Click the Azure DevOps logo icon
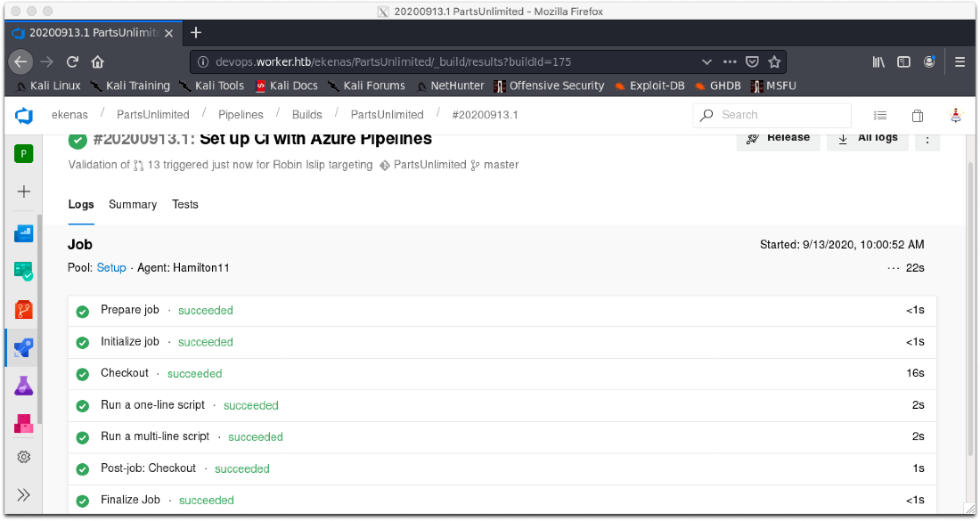Viewport: 980px width, 521px height. 24,115
